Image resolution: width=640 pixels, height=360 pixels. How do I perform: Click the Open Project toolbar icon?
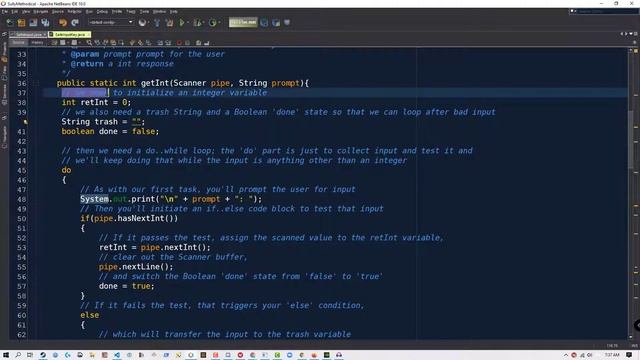pos(33,23)
